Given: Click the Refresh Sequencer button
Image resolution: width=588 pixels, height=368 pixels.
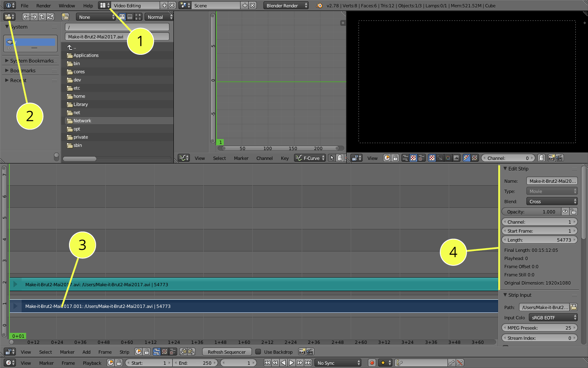Looking at the screenshot, I should pyautogui.click(x=227, y=352).
